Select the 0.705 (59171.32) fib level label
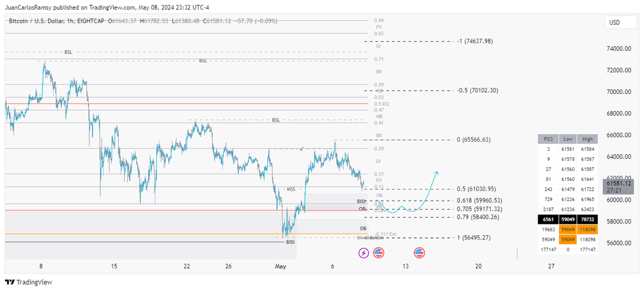This screenshot has height=291, width=644. 479,209
